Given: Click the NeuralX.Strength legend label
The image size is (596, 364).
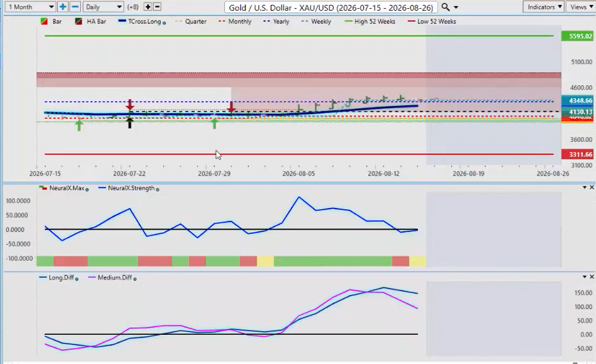Looking at the screenshot, I should [x=131, y=188].
